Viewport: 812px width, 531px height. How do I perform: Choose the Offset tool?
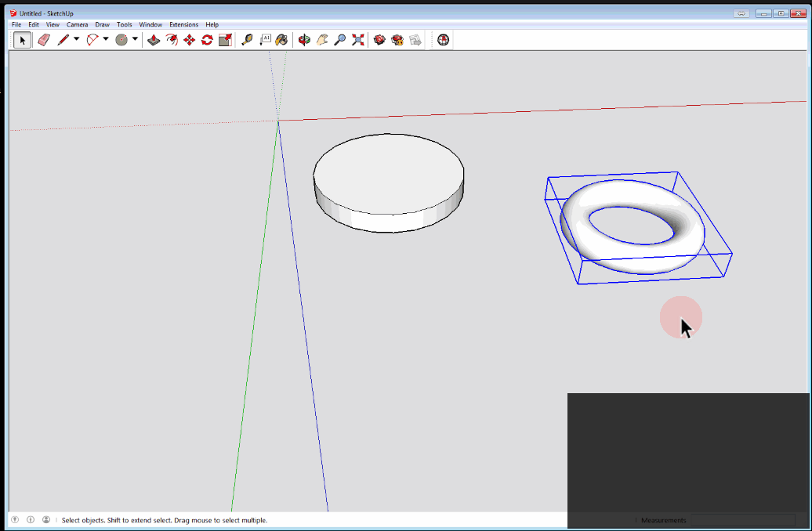[x=172, y=40]
